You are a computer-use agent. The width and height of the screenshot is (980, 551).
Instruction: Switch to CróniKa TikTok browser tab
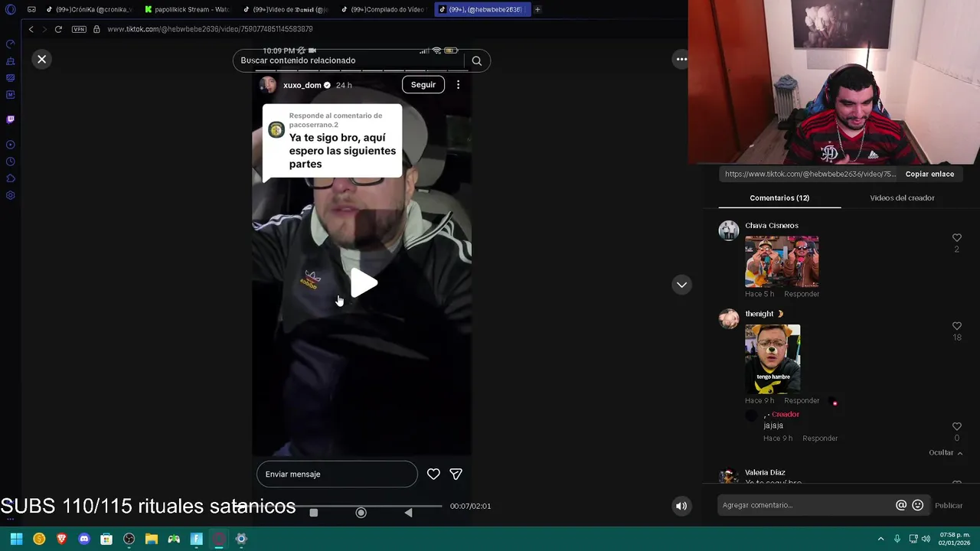89,9
